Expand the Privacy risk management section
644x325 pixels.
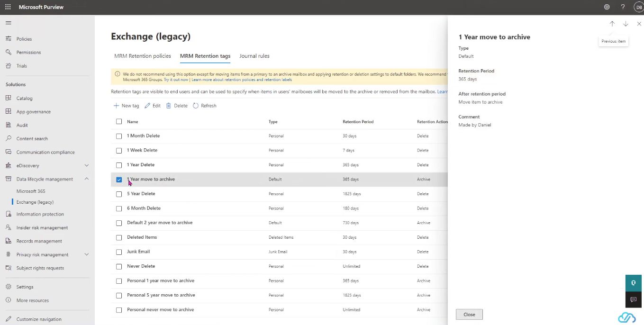[x=86, y=254]
